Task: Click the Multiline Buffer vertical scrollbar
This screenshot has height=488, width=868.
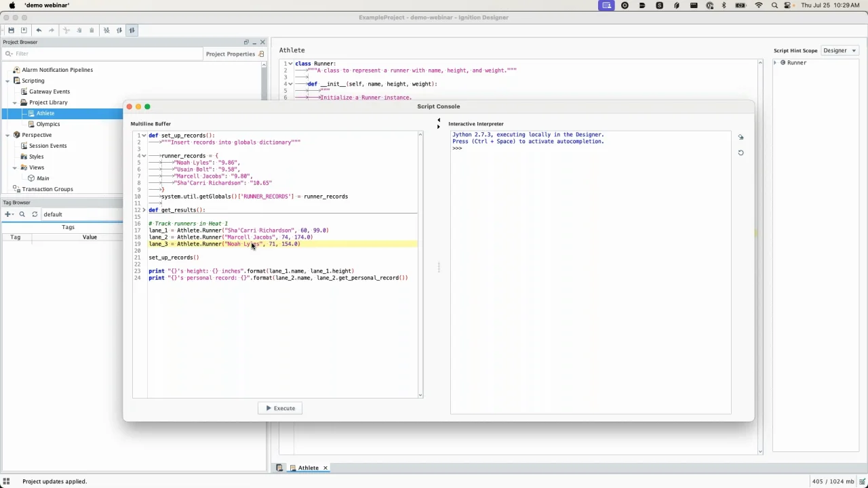Action: click(x=420, y=264)
